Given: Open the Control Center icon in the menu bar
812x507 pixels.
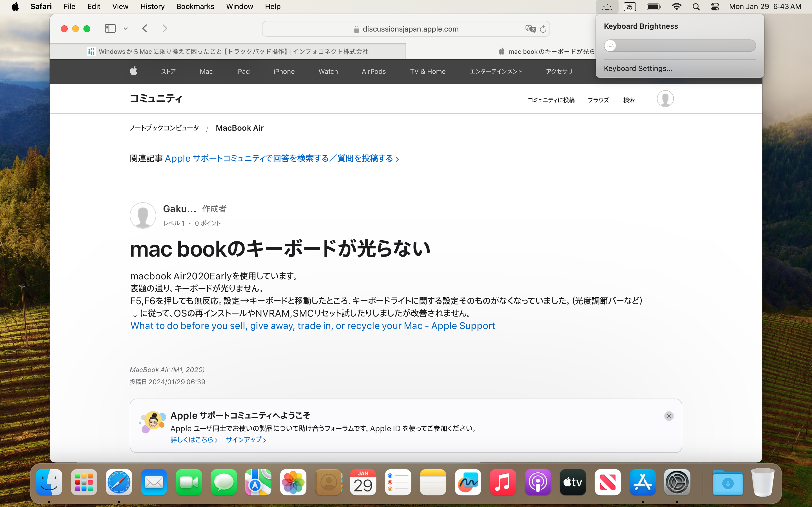Looking at the screenshot, I should [715, 7].
